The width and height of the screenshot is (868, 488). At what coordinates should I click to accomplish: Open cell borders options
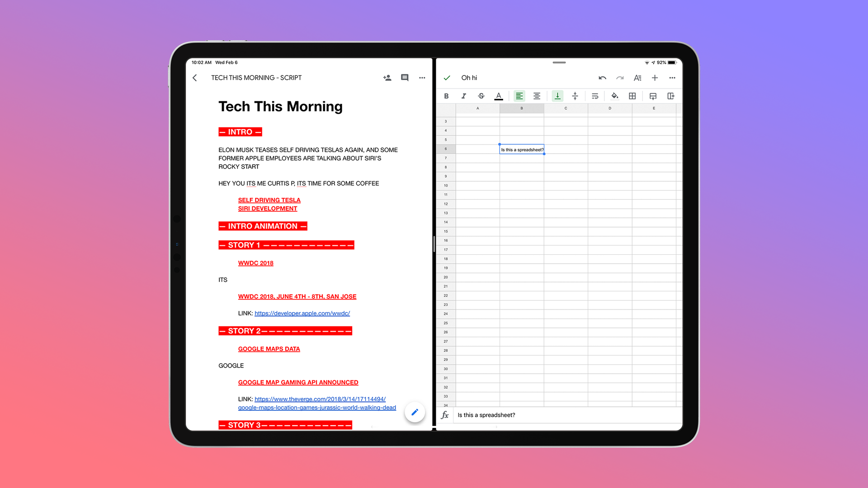(x=632, y=96)
